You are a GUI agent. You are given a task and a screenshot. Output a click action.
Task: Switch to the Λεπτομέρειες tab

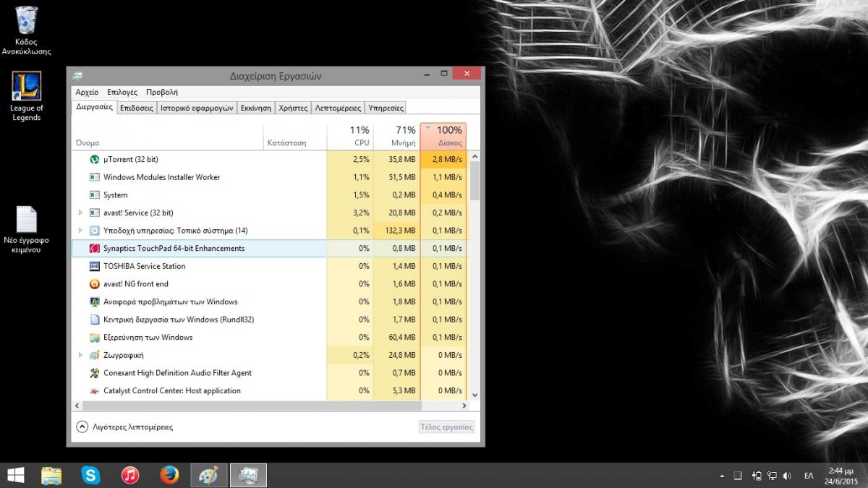(x=338, y=108)
